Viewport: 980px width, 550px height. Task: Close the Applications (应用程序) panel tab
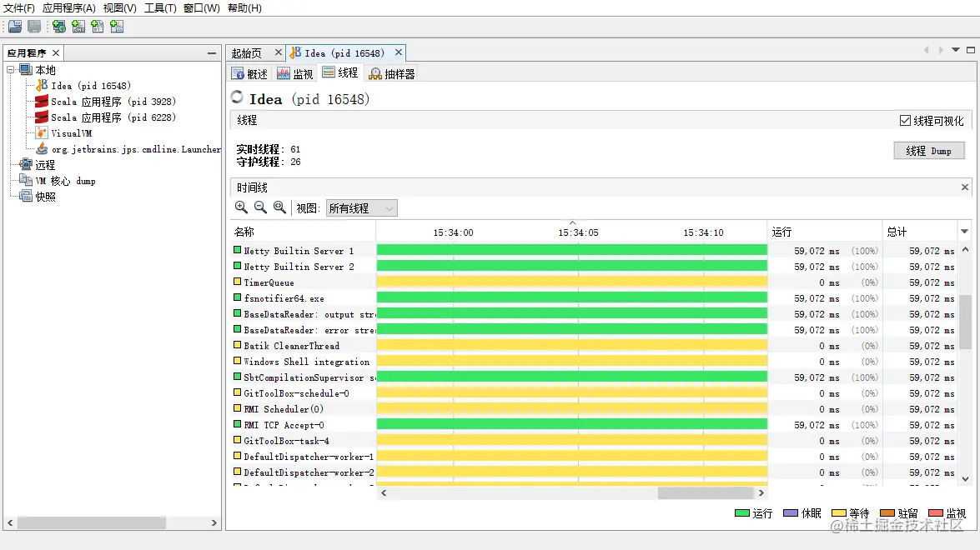pyautogui.click(x=56, y=53)
